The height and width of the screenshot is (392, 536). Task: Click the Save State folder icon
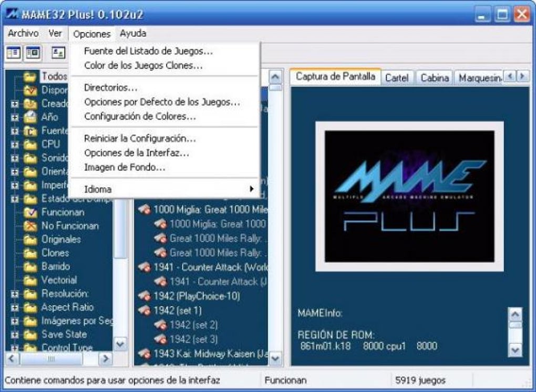[30, 335]
